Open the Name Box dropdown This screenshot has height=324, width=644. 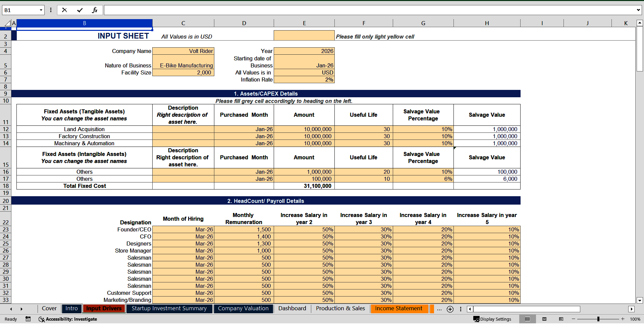41,10
